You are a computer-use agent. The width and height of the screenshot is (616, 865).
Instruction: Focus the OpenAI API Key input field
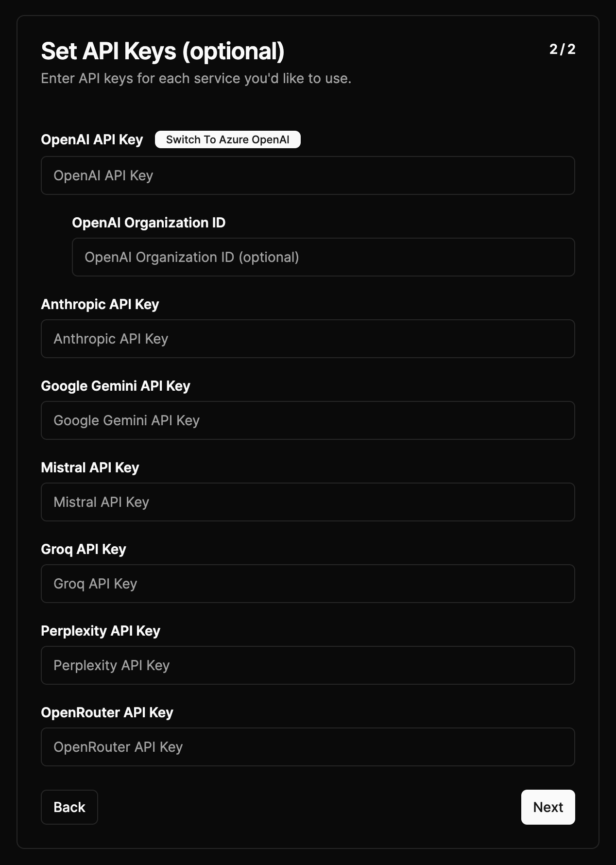[x=308, y=175]
